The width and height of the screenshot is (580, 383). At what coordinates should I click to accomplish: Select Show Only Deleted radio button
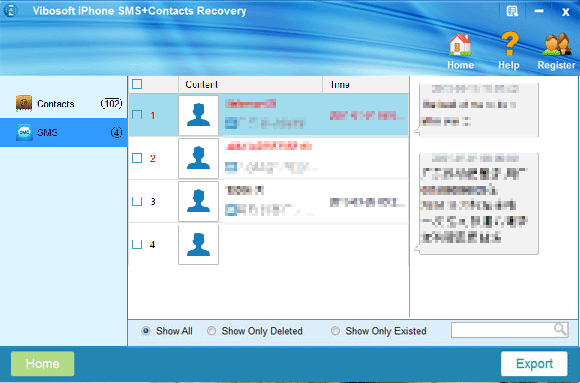coord(211,330)
